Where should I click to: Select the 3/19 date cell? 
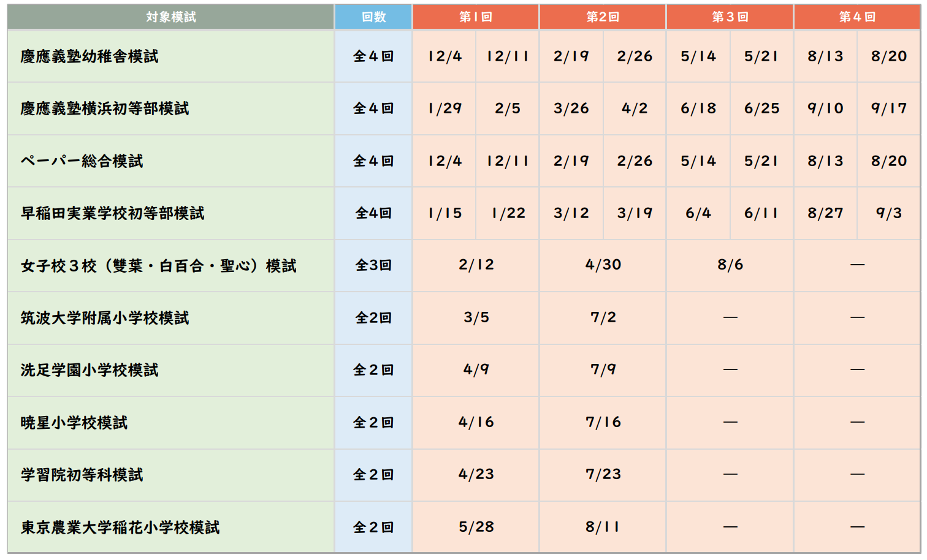(x=635, y=213)
